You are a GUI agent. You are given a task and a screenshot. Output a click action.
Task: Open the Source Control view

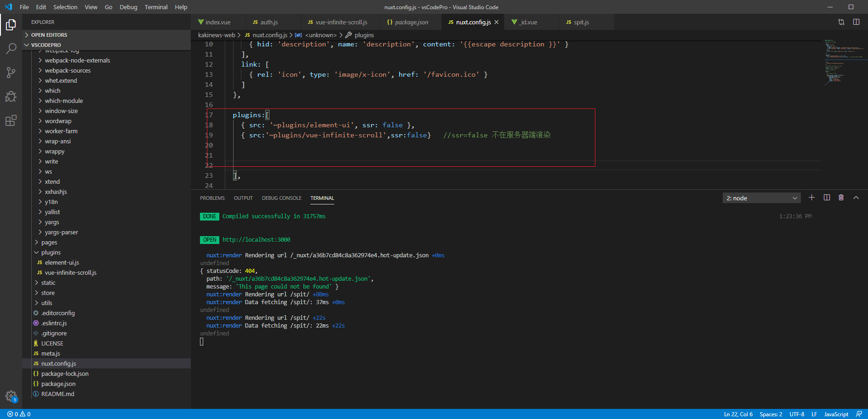click(11, 73)
